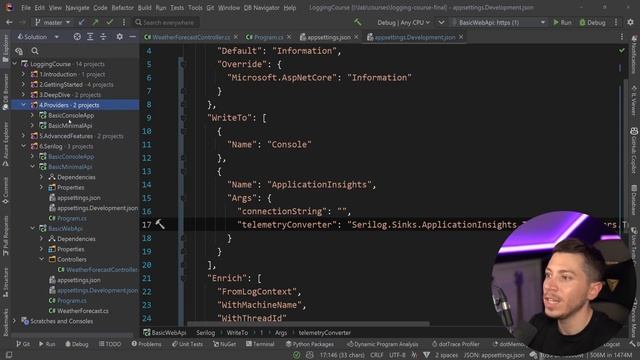Open the editor tabs more-options dots
Viewport: 640px width, 360px height.
[x=622, y=37]
